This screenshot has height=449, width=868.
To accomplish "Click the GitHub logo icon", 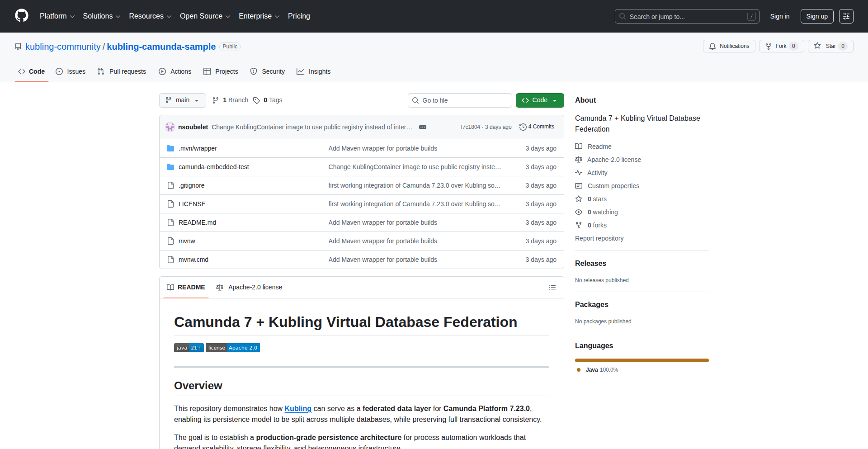I will point(22,16).
